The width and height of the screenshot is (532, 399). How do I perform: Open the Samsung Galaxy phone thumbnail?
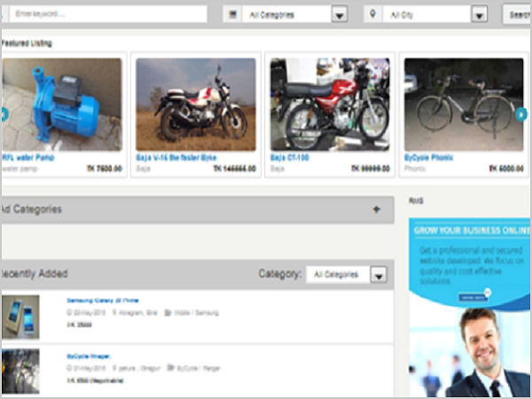click(20, 317)
